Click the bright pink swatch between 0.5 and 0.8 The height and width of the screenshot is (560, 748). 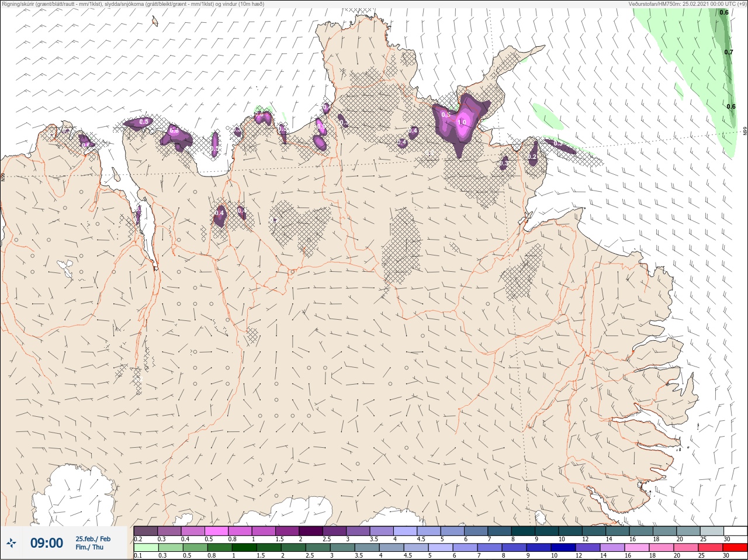coord(216,531)
